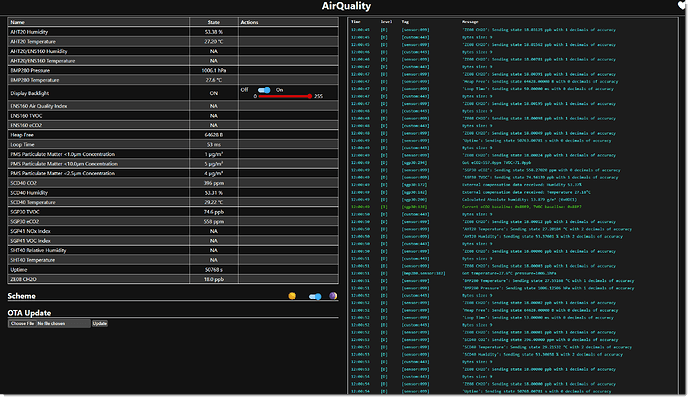Click the 53 ms loop time value
The height and width of the screenshot is (398, 690).
(214, 145)
